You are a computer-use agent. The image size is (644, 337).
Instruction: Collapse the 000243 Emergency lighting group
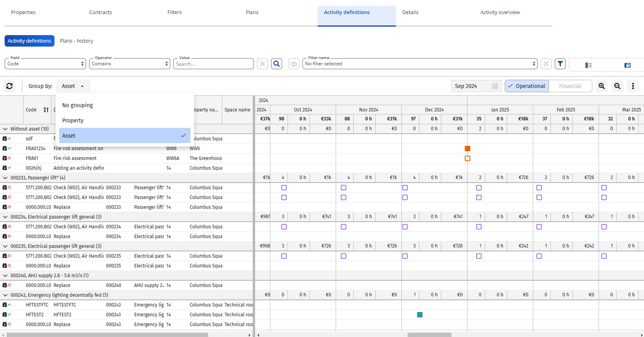5,295
